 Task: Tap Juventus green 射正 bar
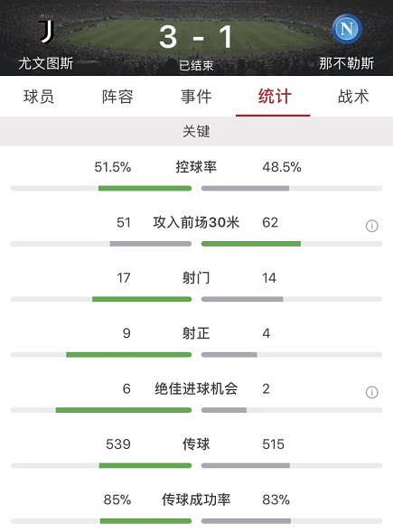(129, 355)
